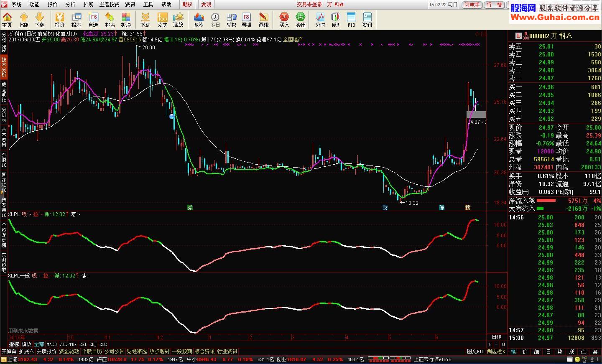Open the 热点题材 hot topics tab
This screenshot has height=364, width=602.
pos(159,351)
